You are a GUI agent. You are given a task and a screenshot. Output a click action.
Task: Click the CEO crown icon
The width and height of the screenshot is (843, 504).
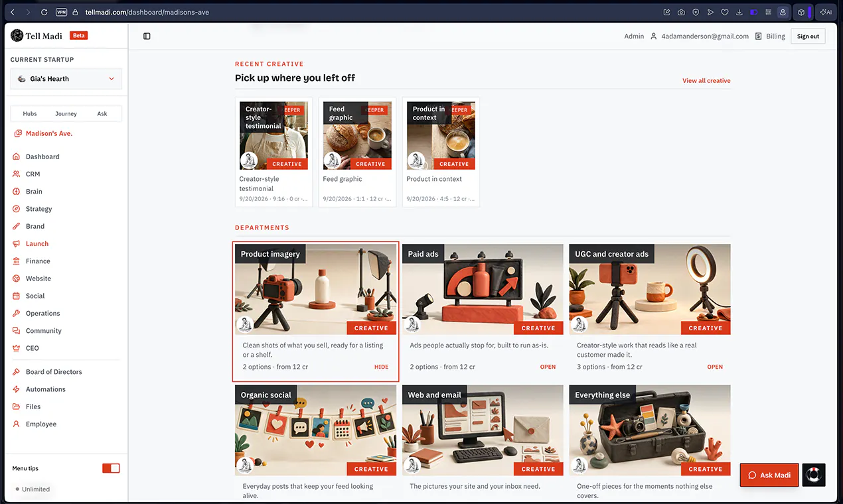17,348
